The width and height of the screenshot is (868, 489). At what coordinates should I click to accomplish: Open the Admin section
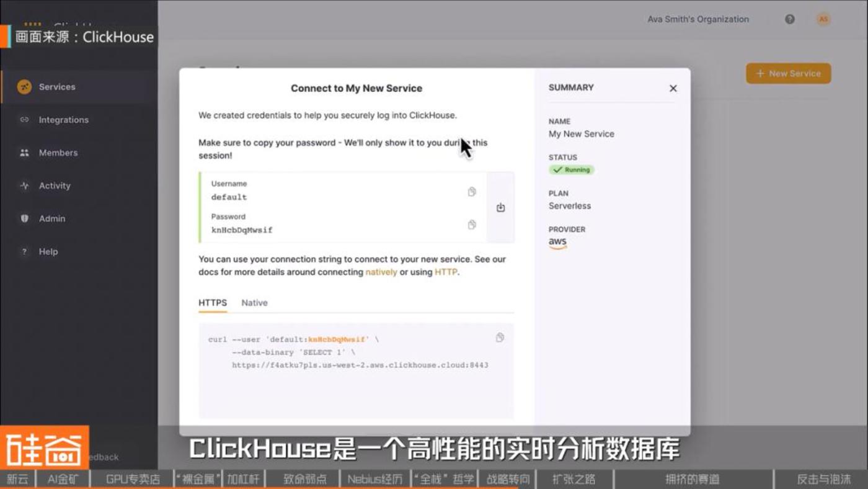pos(51,218)
